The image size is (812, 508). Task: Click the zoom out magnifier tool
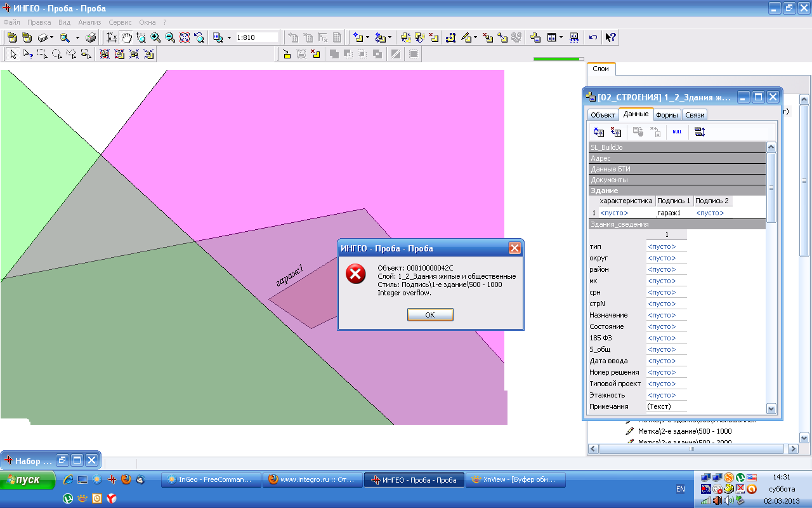pyautogui.click(x=170, y=37)
